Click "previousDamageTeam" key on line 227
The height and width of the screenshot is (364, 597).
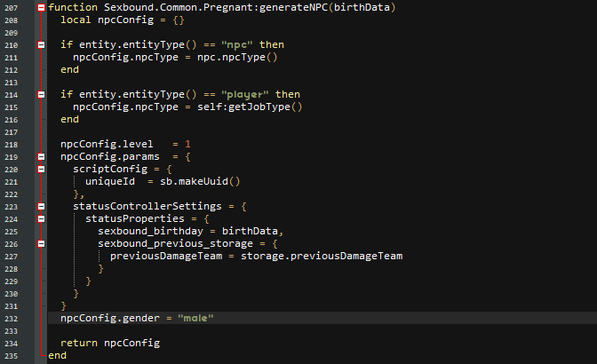pyautogui.click(x=166, y=256)
